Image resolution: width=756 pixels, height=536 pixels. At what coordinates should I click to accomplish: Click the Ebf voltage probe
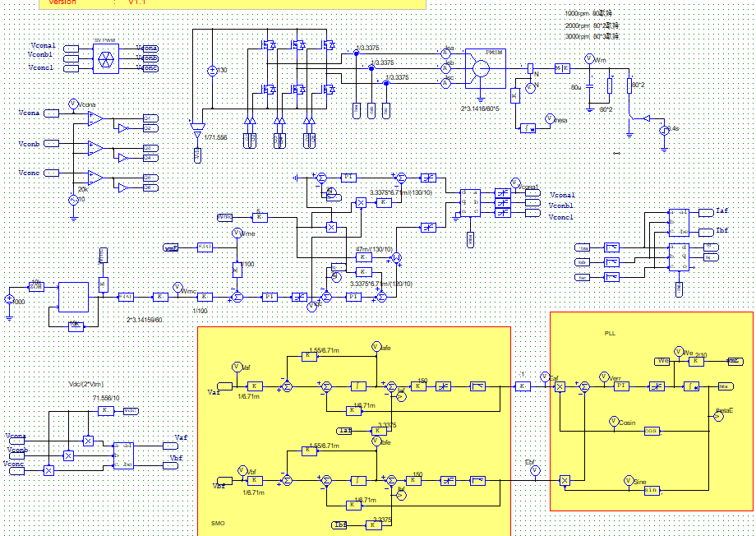pyautogui.click(x=535, y=470)
